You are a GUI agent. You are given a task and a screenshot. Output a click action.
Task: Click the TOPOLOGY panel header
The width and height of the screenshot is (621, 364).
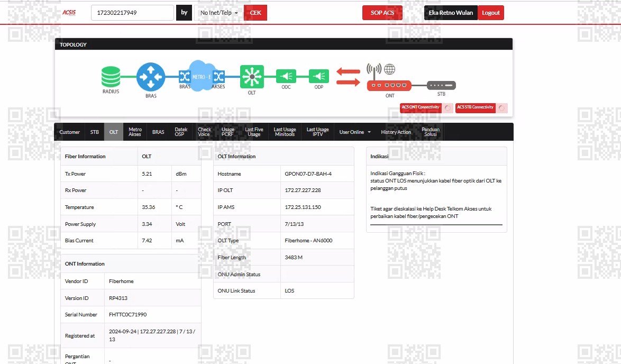click(284, 44)
